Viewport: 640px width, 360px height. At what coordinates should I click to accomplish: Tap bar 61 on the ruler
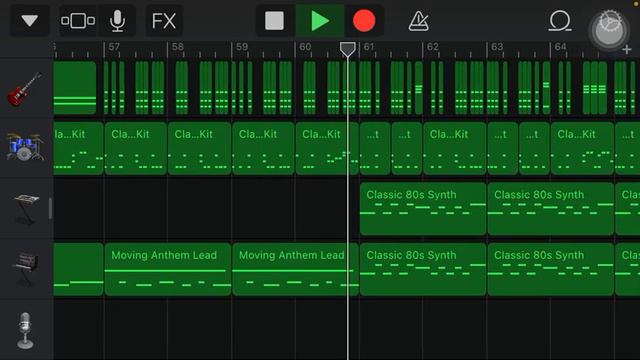pyautogui.click(x=369, y=47)
